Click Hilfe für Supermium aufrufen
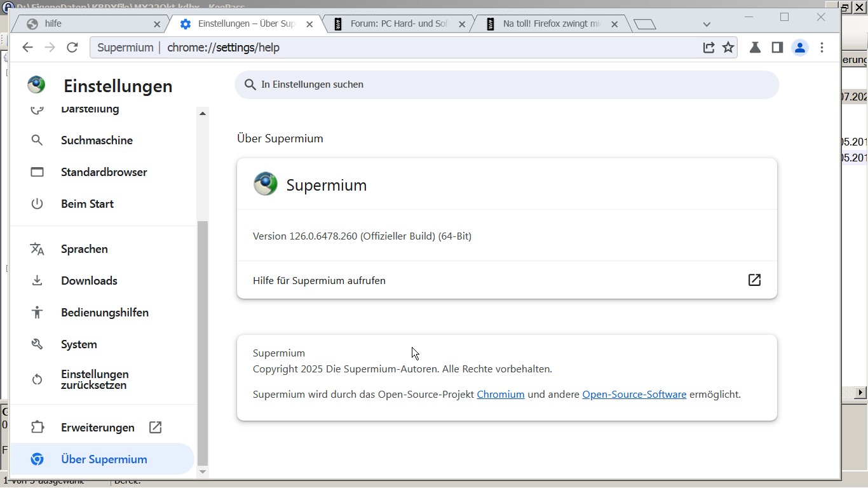 coord(506,280)
